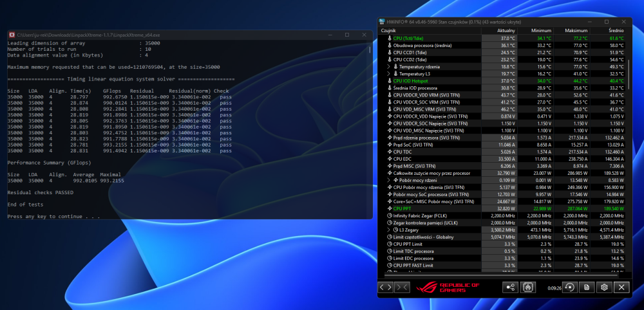Click thermometer icon beside CPU (Tctl/Tdie)

pos(390,38)
